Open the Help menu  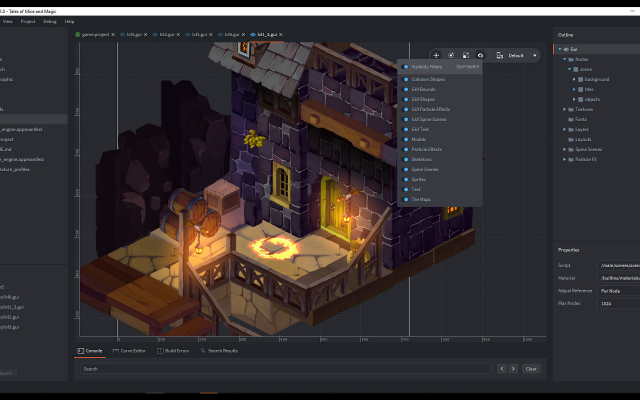[x=69, y=22]
